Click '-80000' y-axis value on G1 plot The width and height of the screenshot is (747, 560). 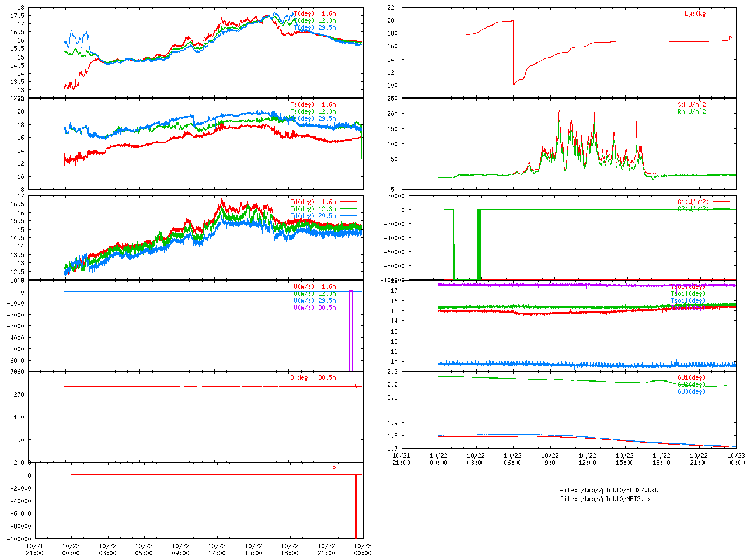[x=393, y=266]
